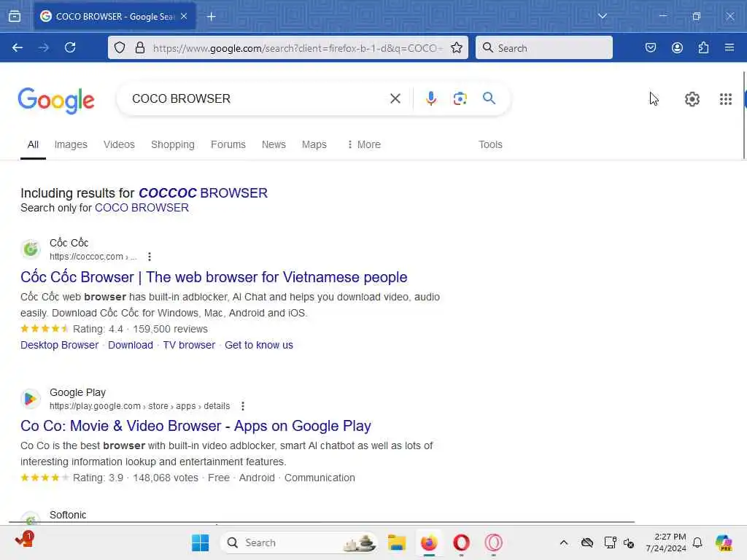Open the clock showing 2:27 PM
This screenshot has height=560, width=747.
pyautogui.click(x=666, y=542)
